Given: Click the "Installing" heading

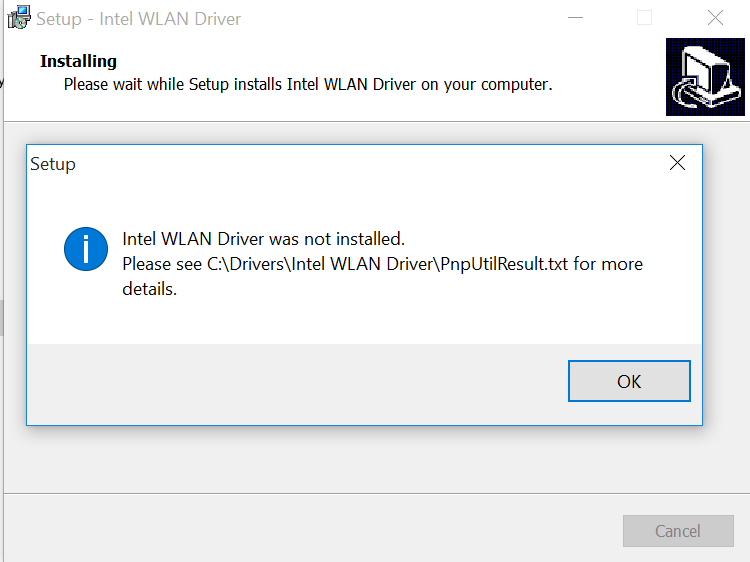Looking at the screenshot, I should (x=78, y=62).
